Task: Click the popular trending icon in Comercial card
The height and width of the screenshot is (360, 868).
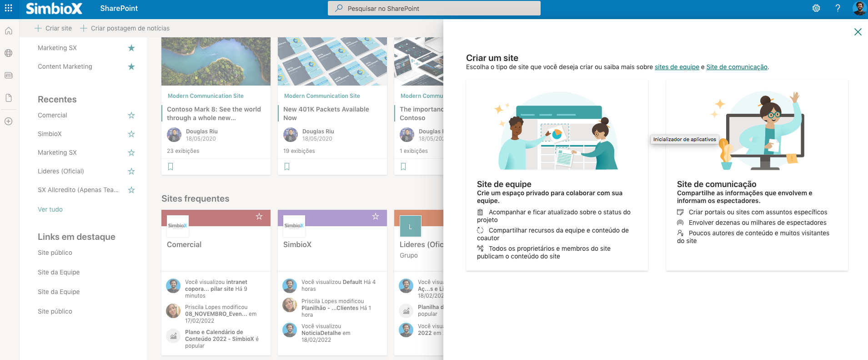Action: point(173,336)
